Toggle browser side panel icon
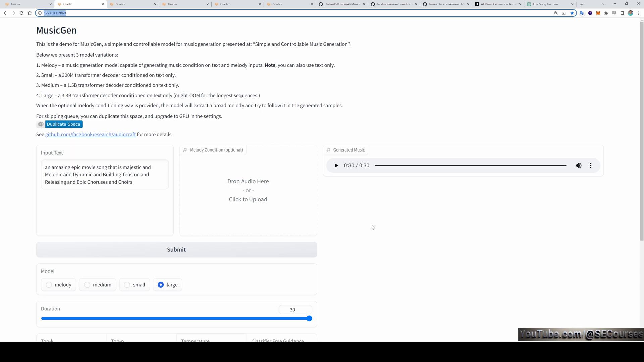 pyautogui.click(x=622, y=13)
